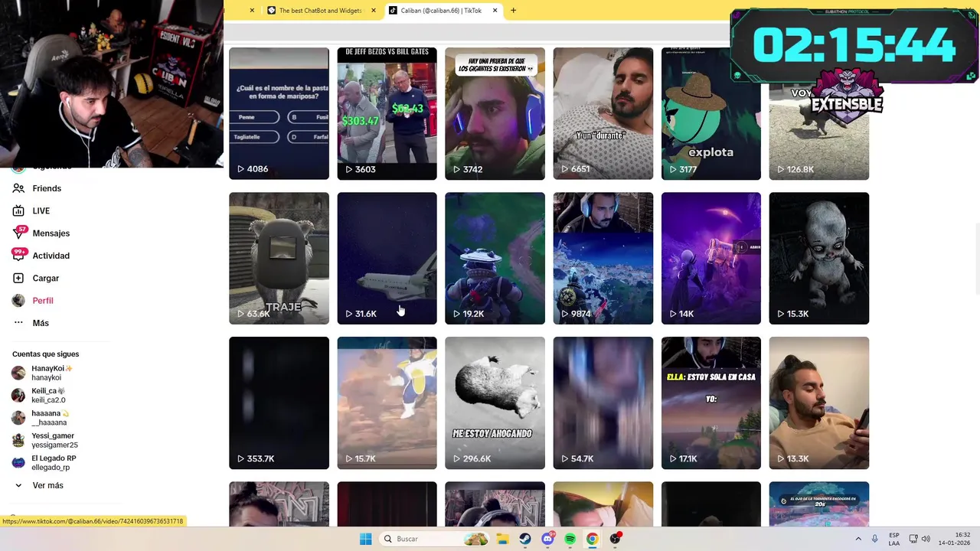Open hospital bed video with 6651 views

603,113
